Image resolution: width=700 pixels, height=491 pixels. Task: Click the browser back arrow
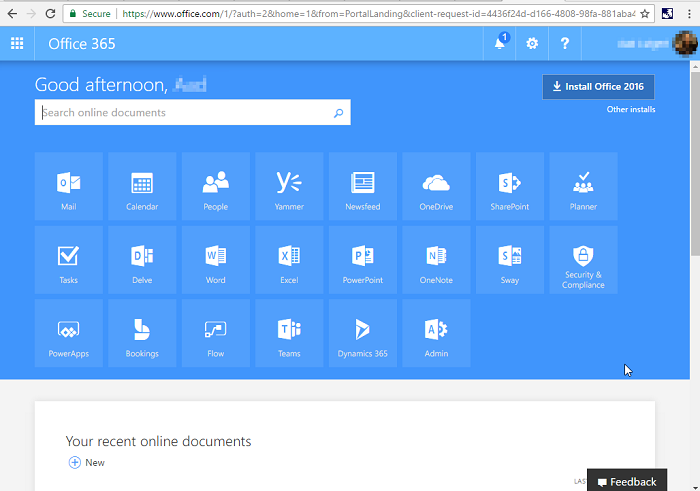click(12, 14)
